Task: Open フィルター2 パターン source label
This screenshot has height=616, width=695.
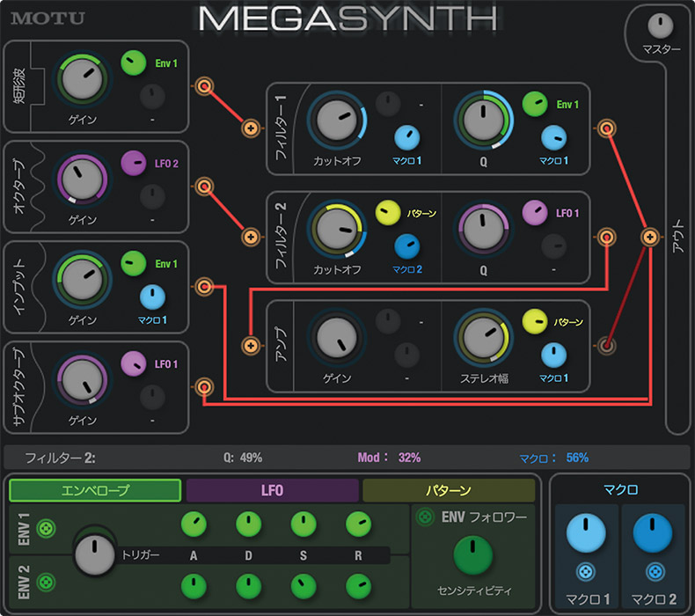Action: pos(421,213)
